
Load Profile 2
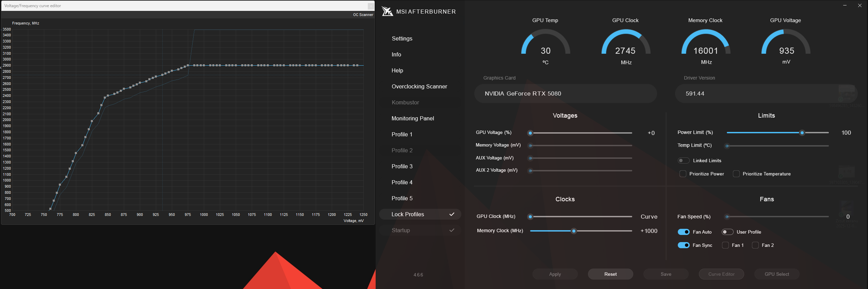coord(402,150)
